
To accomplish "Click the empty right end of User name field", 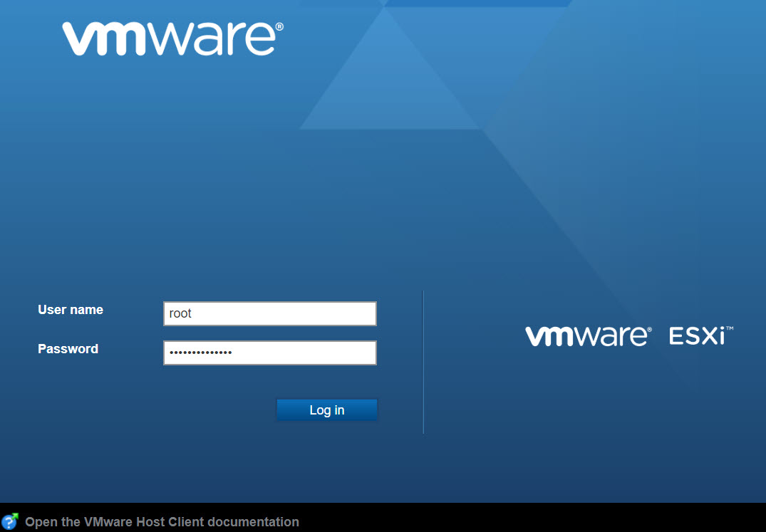I will click(356, 313).
